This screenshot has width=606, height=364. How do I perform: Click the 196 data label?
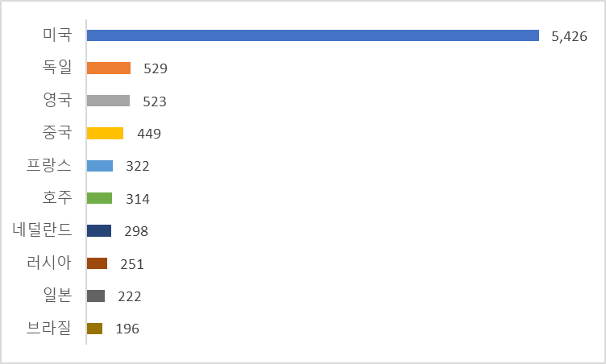127,329
